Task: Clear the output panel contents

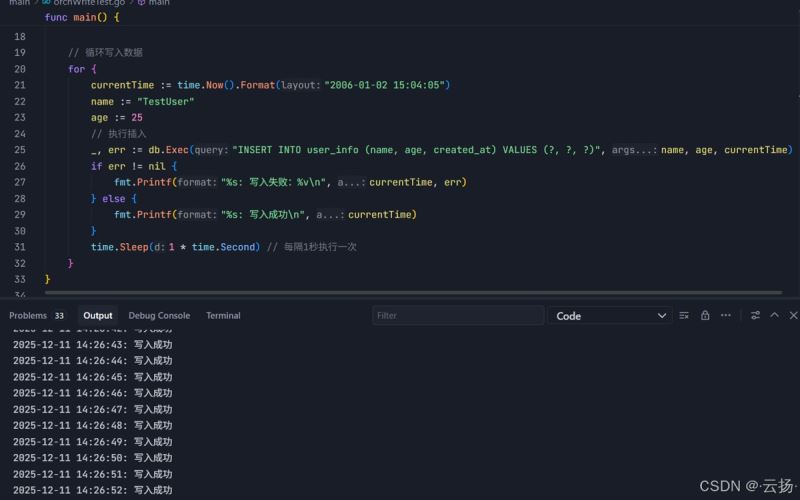Action: 684,316
